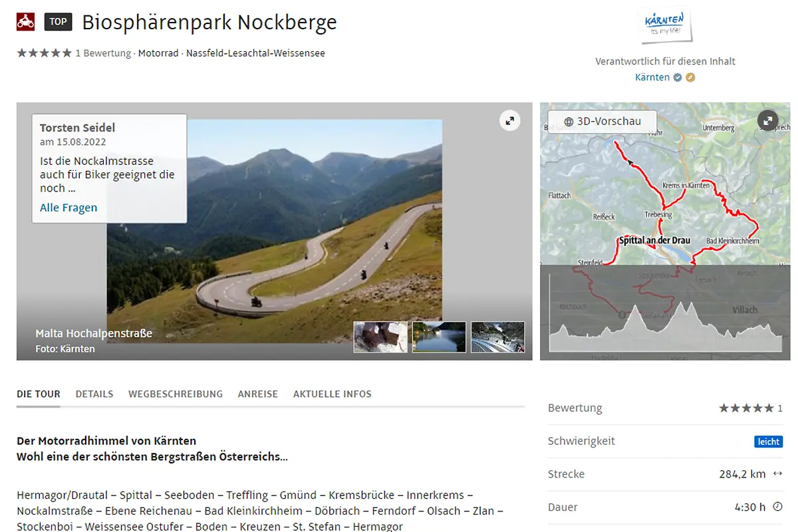This screenshot has height=532, width=798.
Task: Click the blue verified badge next to Kärnten
Action: click(x=678, y=77)
